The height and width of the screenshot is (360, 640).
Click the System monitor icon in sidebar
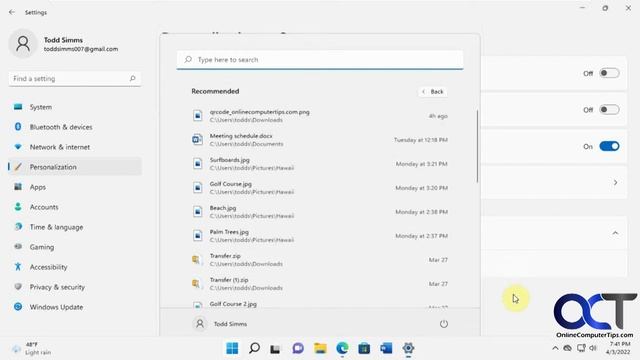point(18,107)
